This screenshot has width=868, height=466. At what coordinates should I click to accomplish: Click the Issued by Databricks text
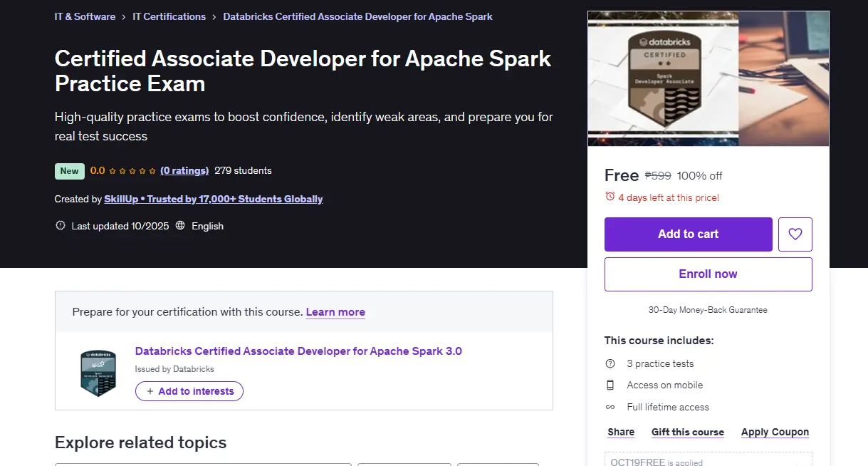(174, 369)
